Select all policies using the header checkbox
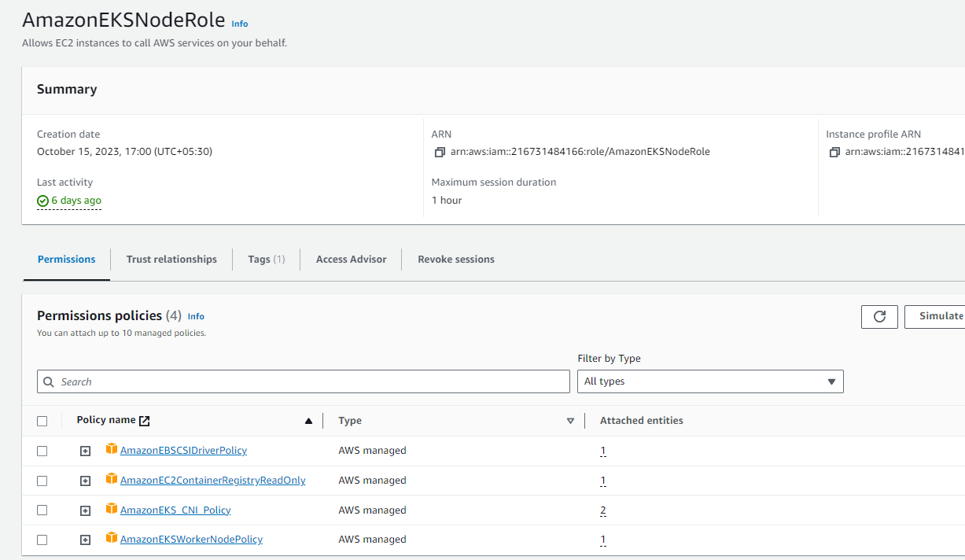The height and width of the screenshot is (560, 965). coord(43,420)
